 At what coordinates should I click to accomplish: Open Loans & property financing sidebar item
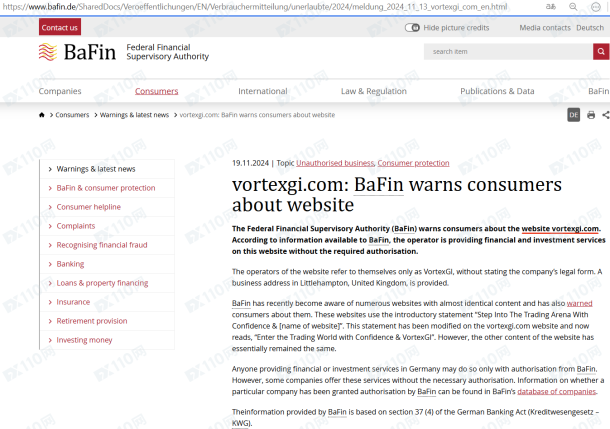click(x=102, y=283)
